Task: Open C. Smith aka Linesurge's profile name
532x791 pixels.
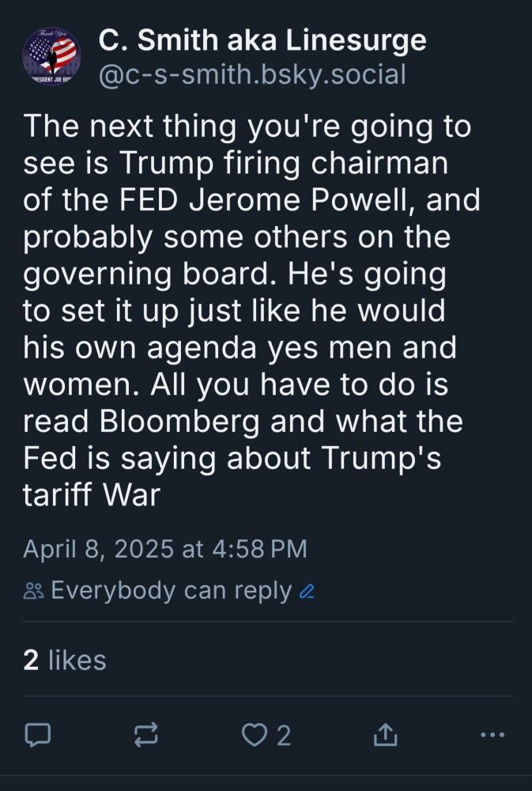Action: pyautogui.click(x=262, y=40)
